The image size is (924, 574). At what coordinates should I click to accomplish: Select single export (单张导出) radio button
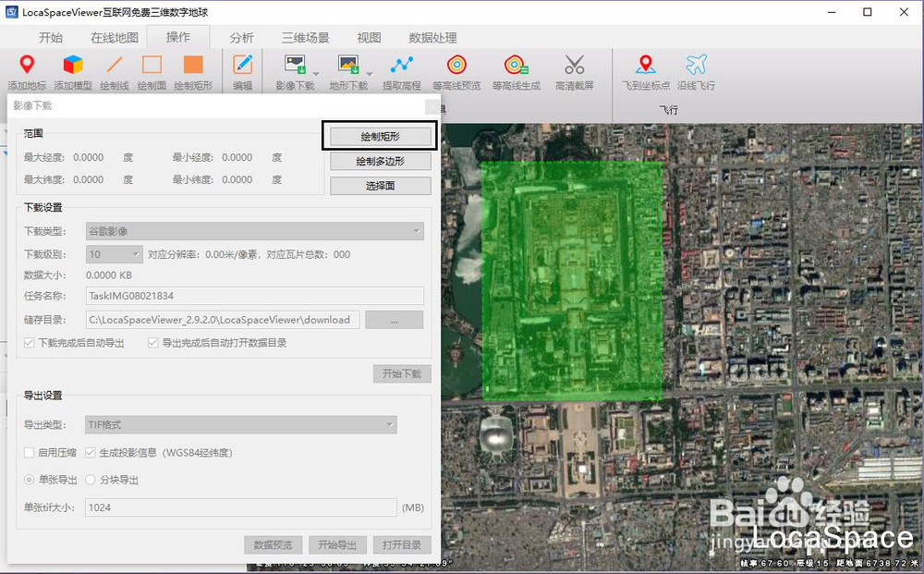click(x=29, y=480)
